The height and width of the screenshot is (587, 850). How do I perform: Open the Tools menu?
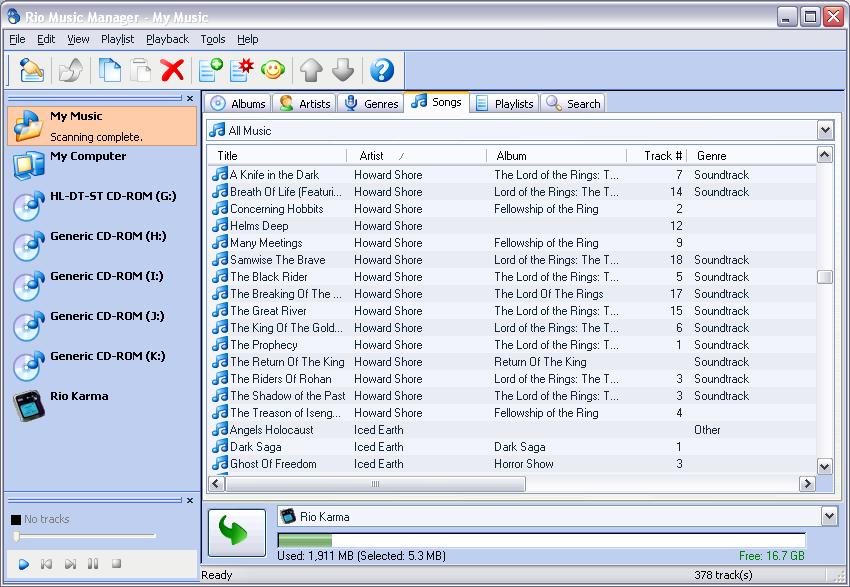[212, 39]
